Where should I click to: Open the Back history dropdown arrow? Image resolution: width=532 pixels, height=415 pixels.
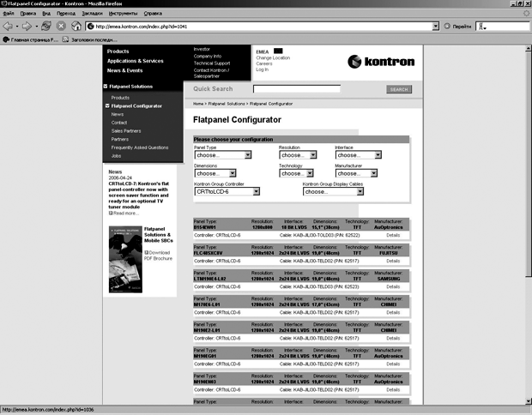click(x=17, y=27)
